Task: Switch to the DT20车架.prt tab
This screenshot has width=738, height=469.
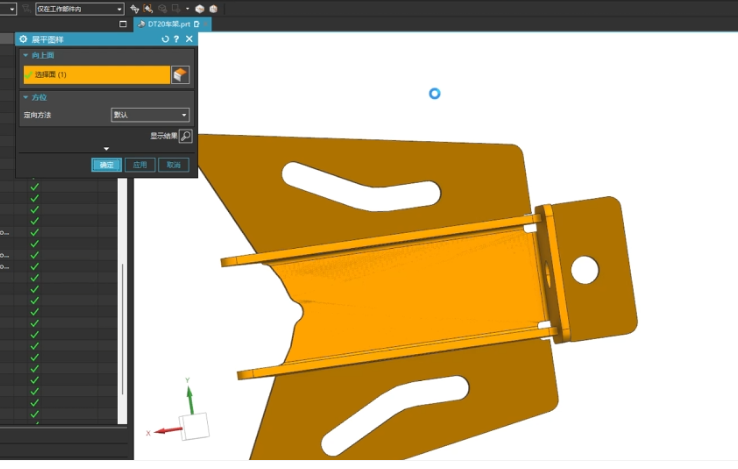Action: tap(168, 24)
